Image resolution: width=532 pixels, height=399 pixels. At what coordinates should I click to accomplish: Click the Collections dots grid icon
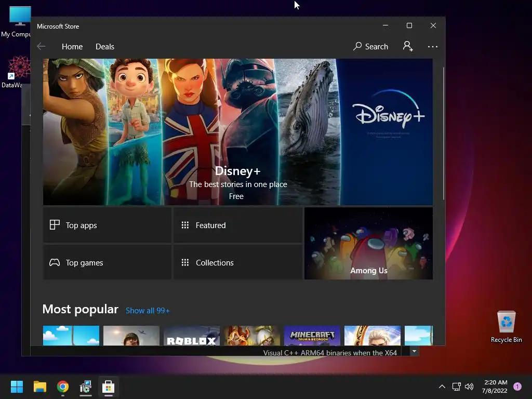point(185,262)
